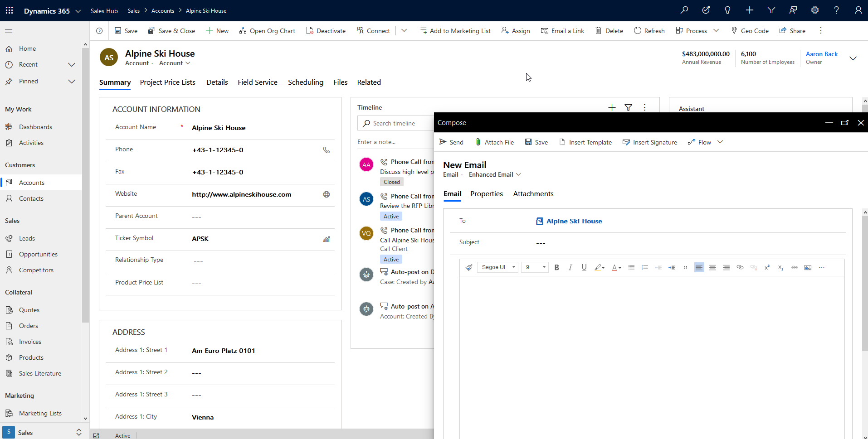Open the website globe icon
868x439 pixels.
(x=326, y=194)
